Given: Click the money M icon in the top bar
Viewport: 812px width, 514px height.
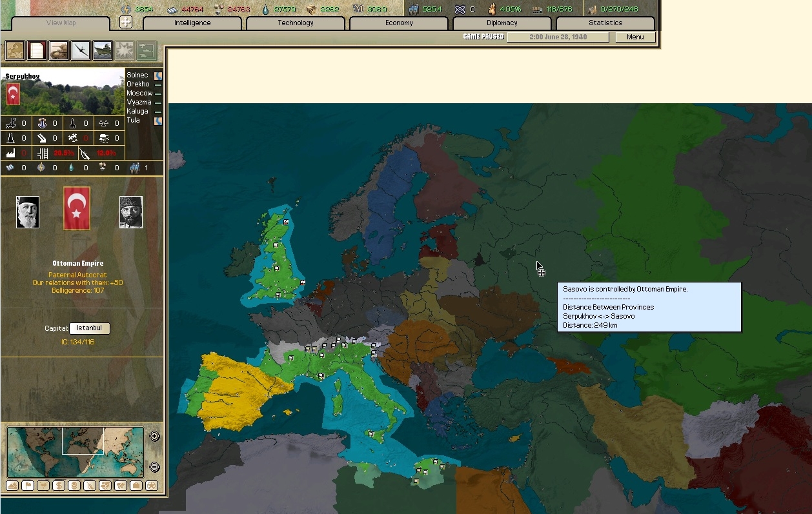Looking at the screenshot, I should click(358, 9).
